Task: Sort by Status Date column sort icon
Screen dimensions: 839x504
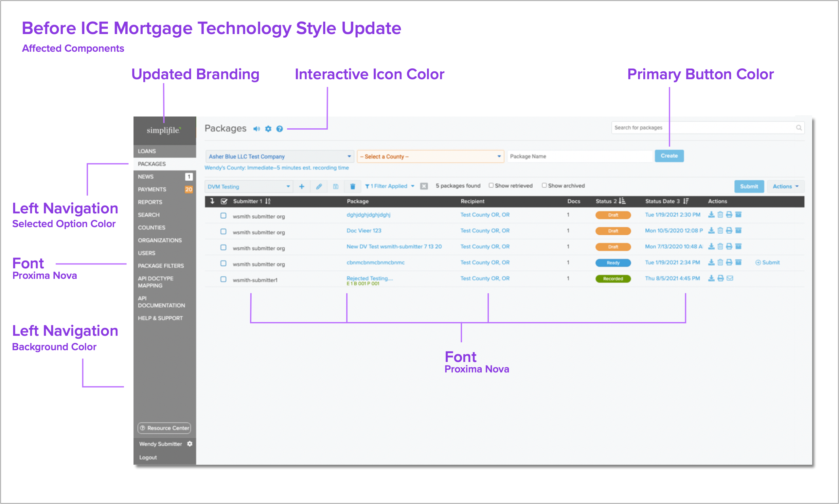Action: pos(686,201)
